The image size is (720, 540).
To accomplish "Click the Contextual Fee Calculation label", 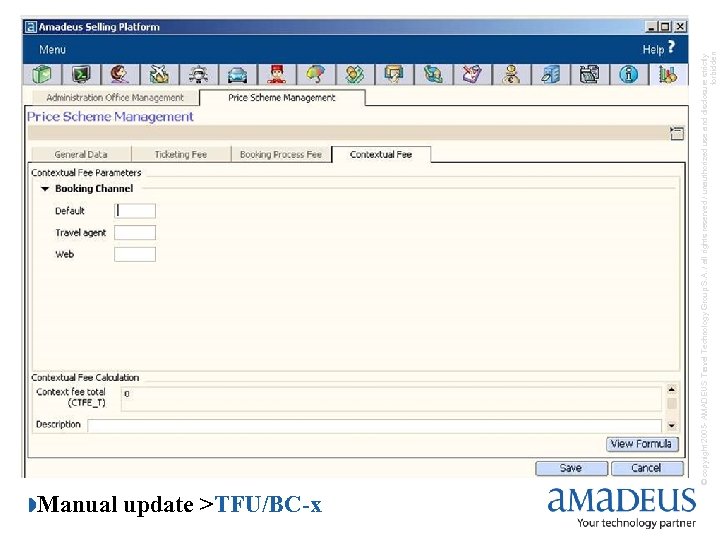I will [x=85, y=377].
